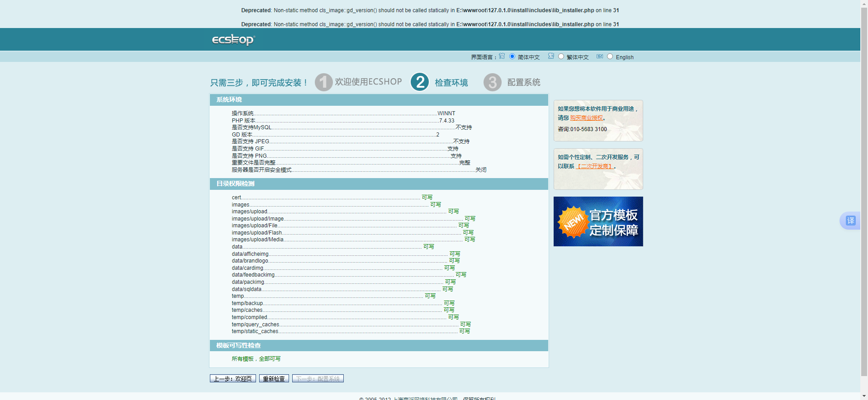Click the scrollbar up arrow
This screenshot has height=400, width=868.
pos(864,3)
